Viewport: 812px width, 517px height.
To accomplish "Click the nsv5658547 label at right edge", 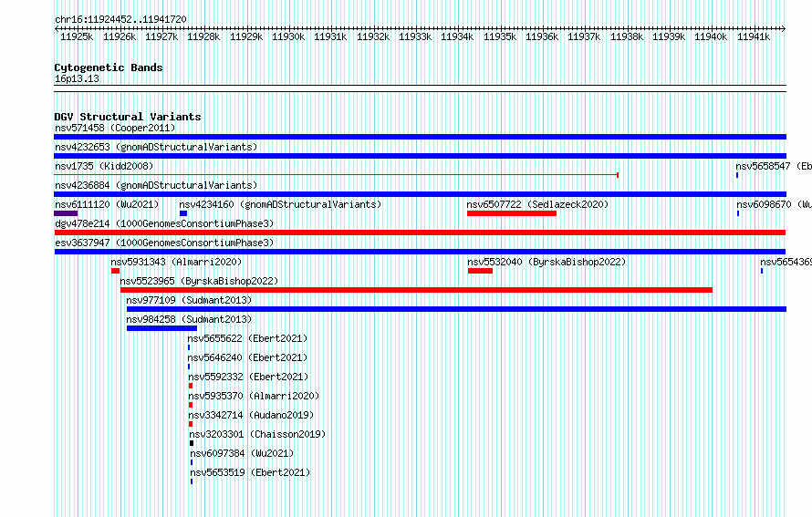I will (774, 166).
